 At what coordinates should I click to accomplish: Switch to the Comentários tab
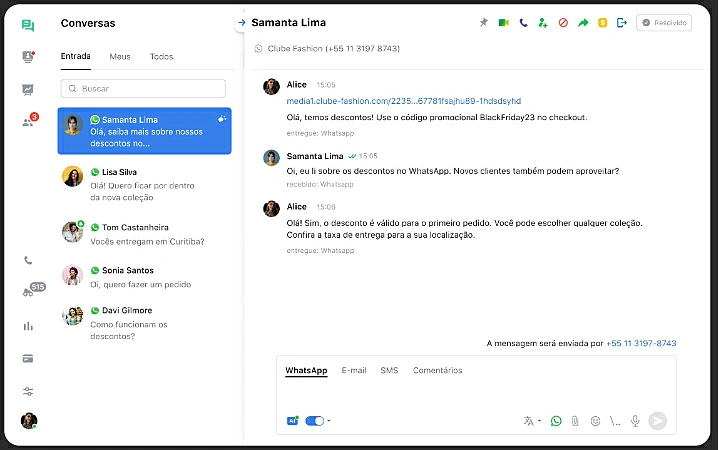(x=437, y=370)
